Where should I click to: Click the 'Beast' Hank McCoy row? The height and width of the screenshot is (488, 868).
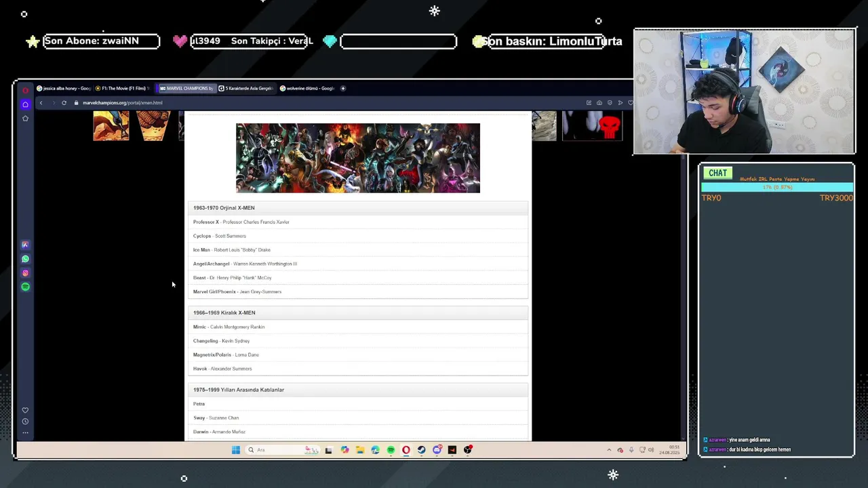tap(358, 278)
